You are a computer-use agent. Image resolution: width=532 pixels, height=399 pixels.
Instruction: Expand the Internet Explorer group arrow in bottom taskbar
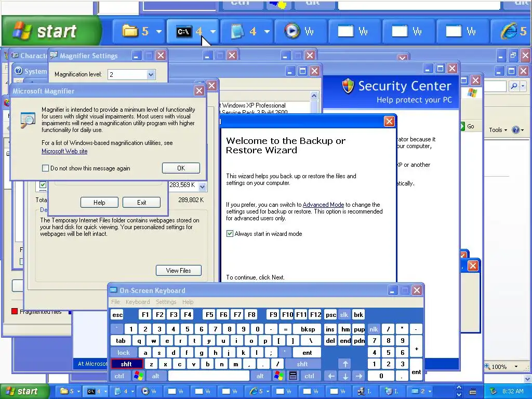(268, 392)
